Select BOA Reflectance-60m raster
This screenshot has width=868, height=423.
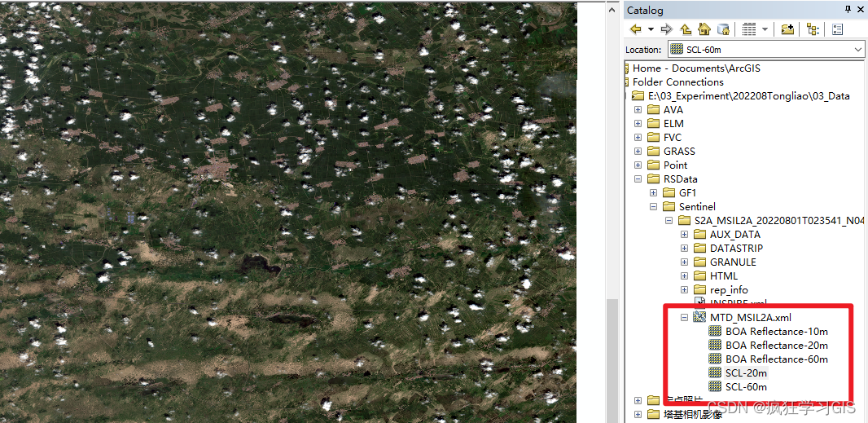(x=777, y=359)
